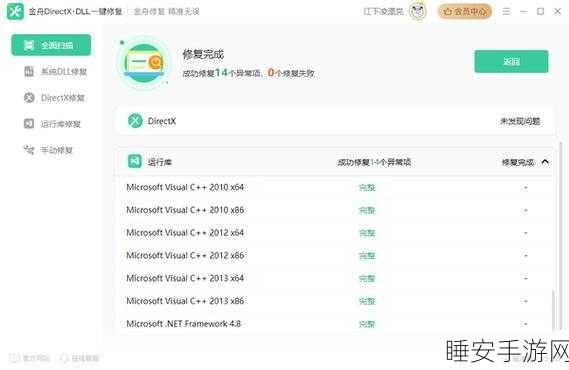
Task: Click the DirectX repair sidebar icon
Action: pos(29,98)
